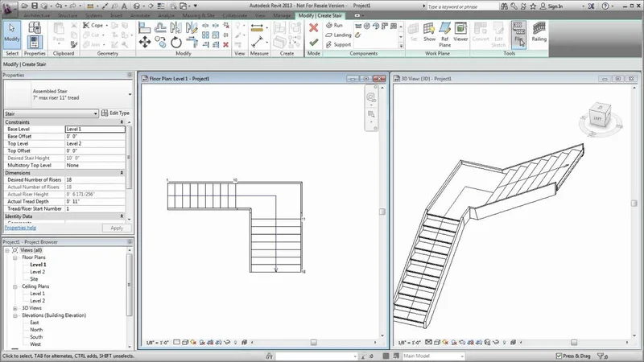Click the keyword search input field
Viewport: 644px width, 362px height.
pos(462,6)
